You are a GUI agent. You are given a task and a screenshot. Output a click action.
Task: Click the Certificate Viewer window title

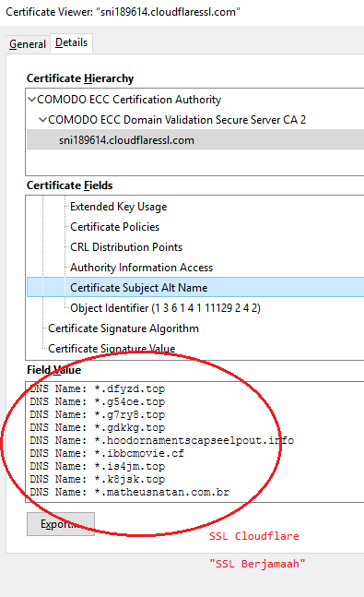point(123,12)
